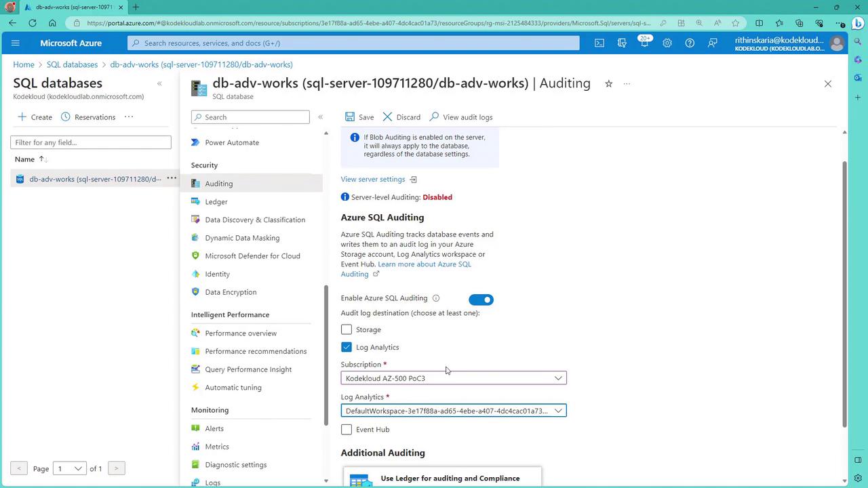Toggle Enable Azure SQL Auditing switch

click(481, 300)
